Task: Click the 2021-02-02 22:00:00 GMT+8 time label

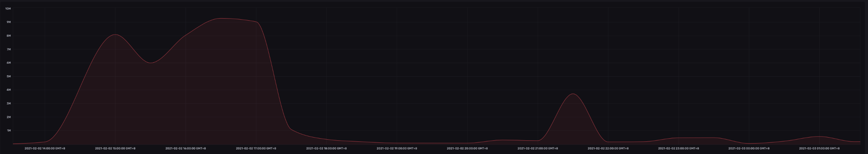Action: 608,148
